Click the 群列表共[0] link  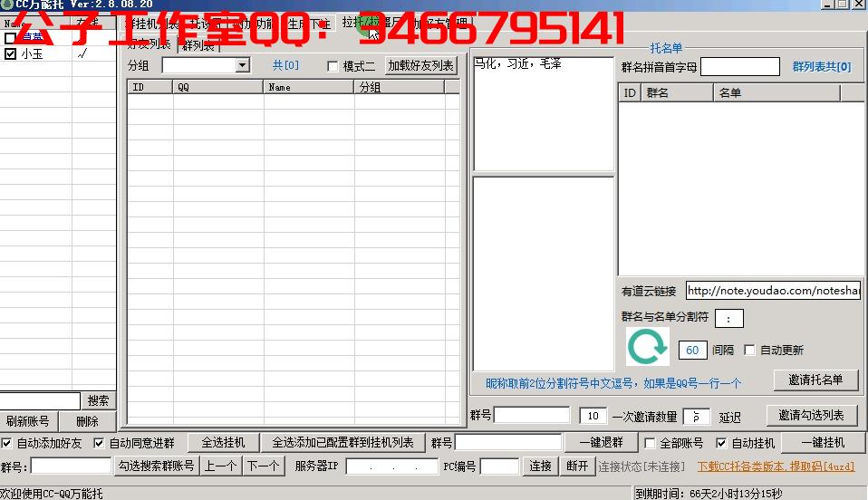[822, 67]
